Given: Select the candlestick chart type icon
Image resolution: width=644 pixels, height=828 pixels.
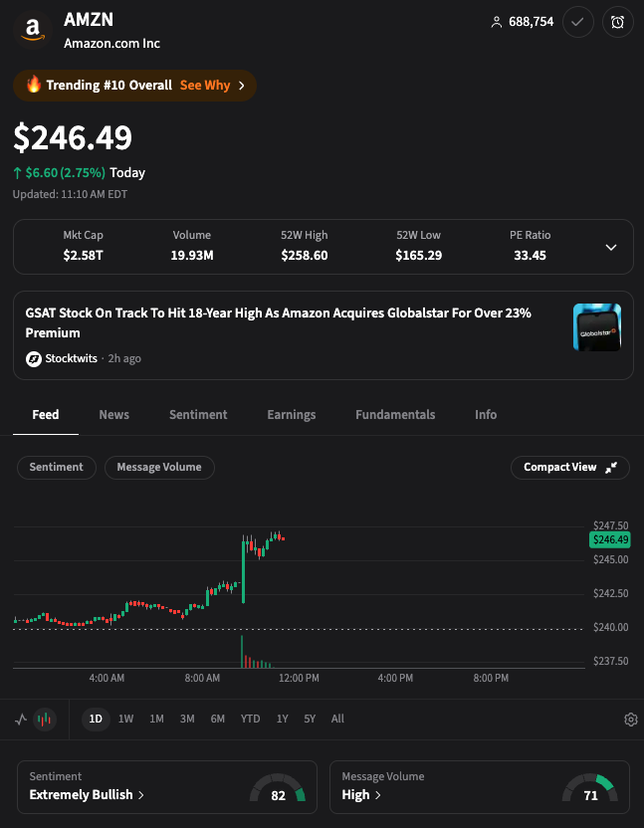Looking at the screenshot, I should pos(45,720).
